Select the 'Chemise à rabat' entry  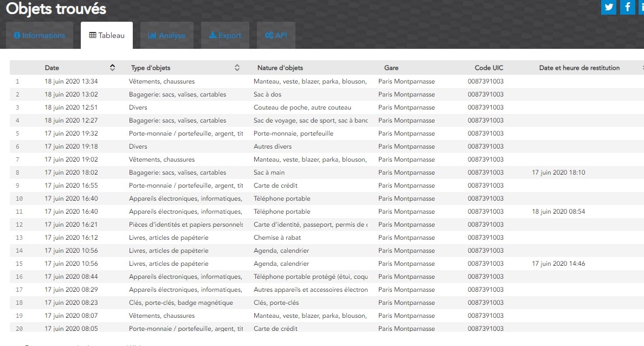click(x=277, y=238)
